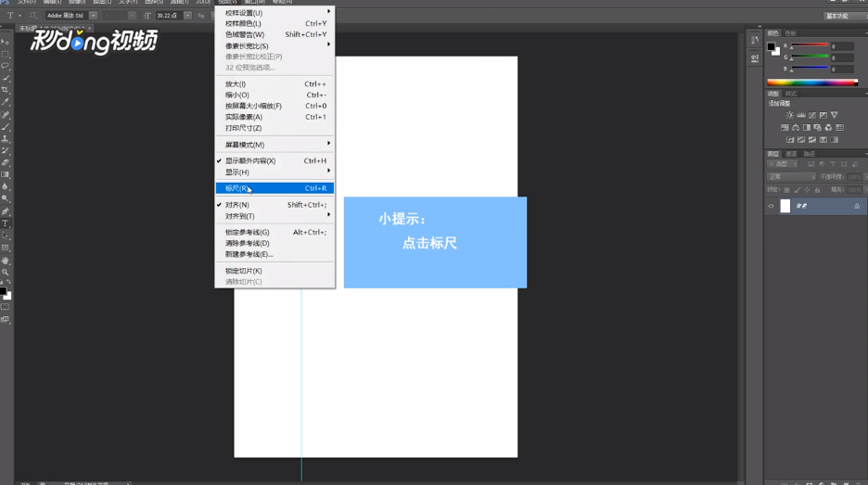Switch to the Channels tab
This screenshot has width=868, height=485.
tap(792, 154)
